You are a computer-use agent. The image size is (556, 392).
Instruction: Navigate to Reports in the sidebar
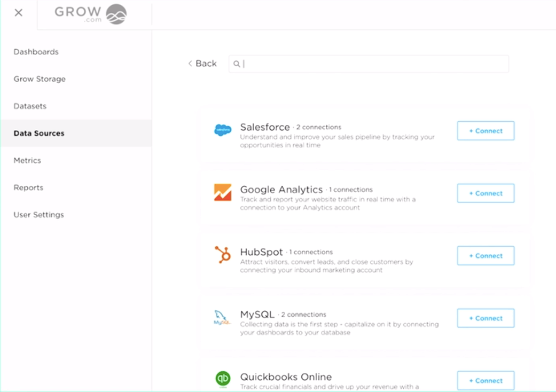coord(28,187)
